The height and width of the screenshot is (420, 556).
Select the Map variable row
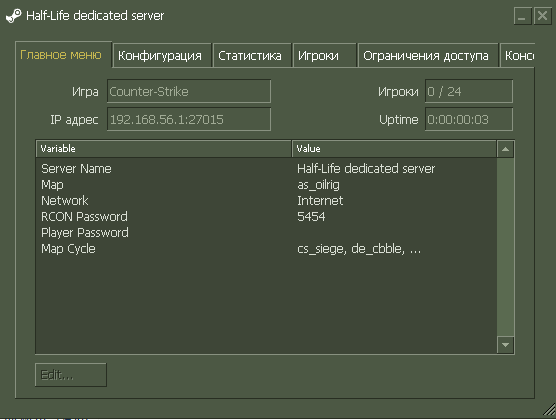tap(266, 185)
